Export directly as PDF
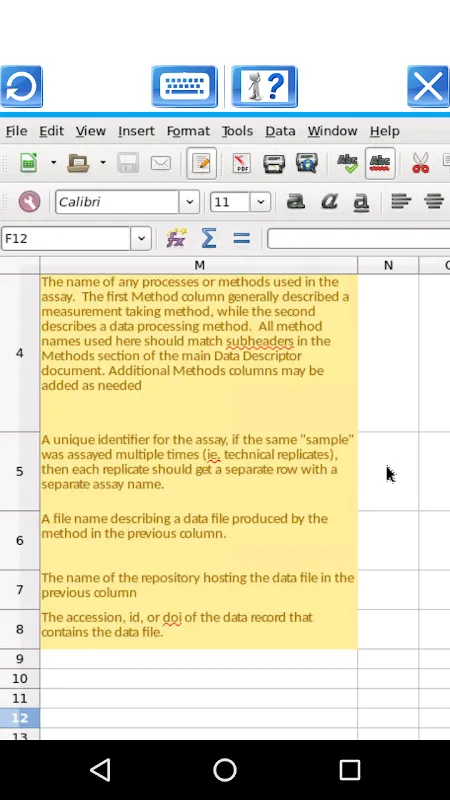Image resolution: width=450 pixels, height=800 pixels. coord(241,163)
